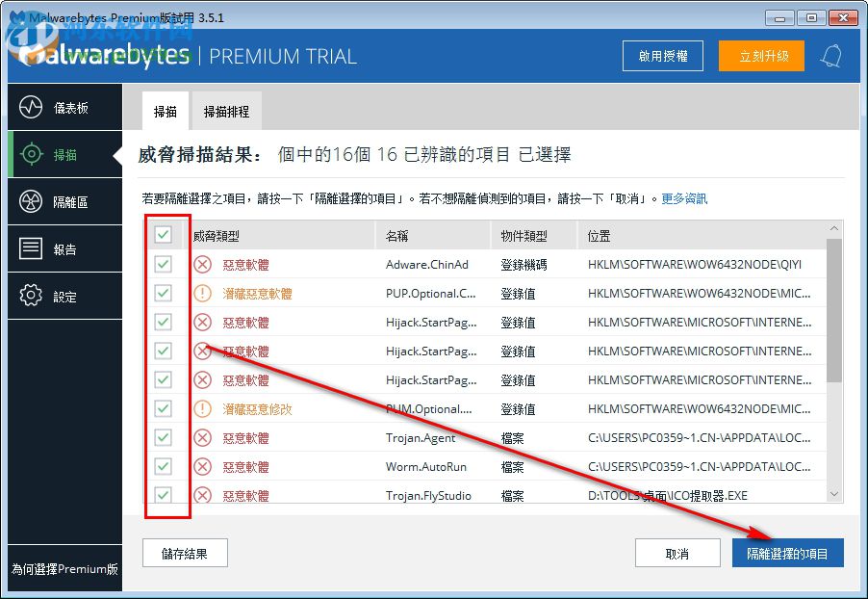This screenshot has width=868, height=599.
Task: Open the 隔離區 quarantine section
Action: [64, 200]
